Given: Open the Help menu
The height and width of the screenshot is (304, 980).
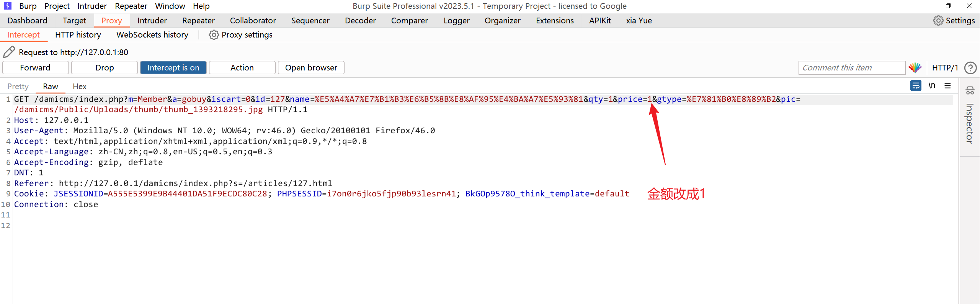Looking at the screenshot, I should click(201, 6).
